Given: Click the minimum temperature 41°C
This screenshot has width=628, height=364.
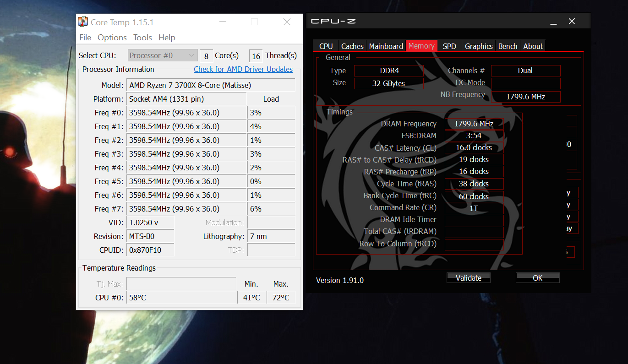Looking at the screenshot, I should tap(251, 298).
